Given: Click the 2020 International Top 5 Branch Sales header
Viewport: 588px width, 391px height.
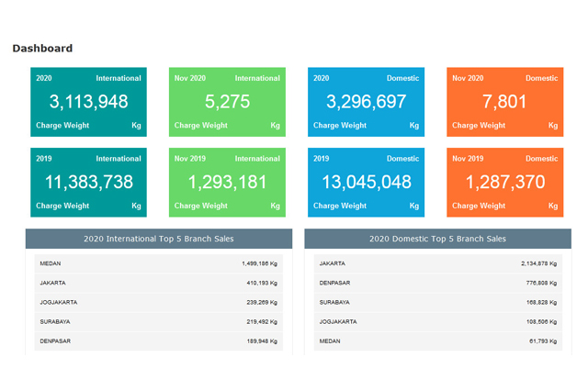Looking at the screenshot, I should click(x=158, y=239).
